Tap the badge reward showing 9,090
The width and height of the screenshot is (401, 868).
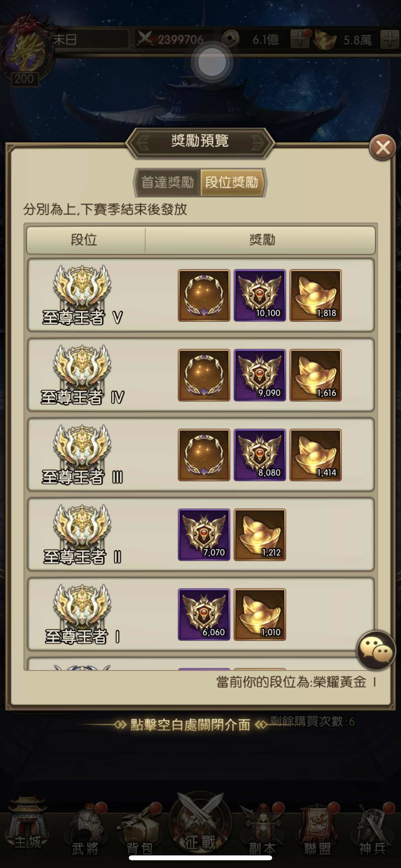(260, 375)
